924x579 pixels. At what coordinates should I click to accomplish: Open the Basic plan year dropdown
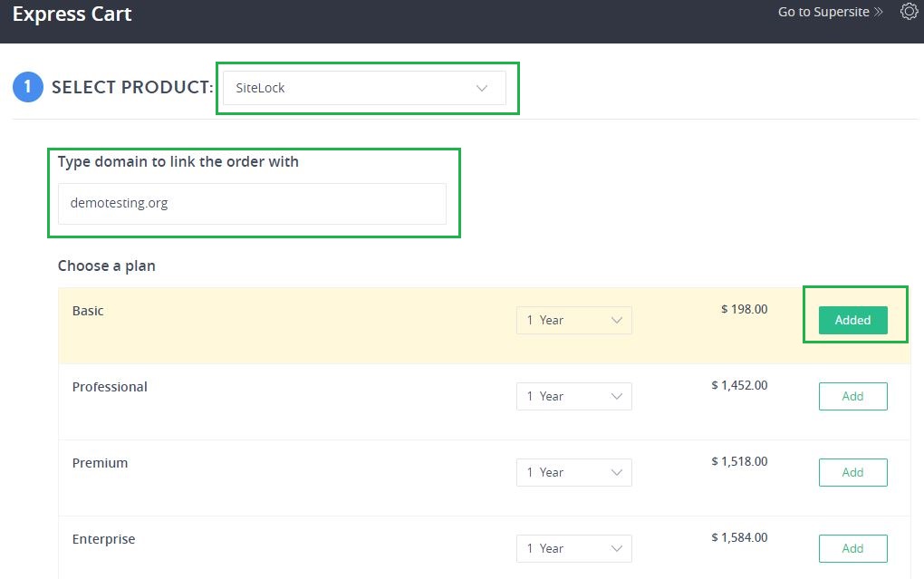[x=574, y=320]
